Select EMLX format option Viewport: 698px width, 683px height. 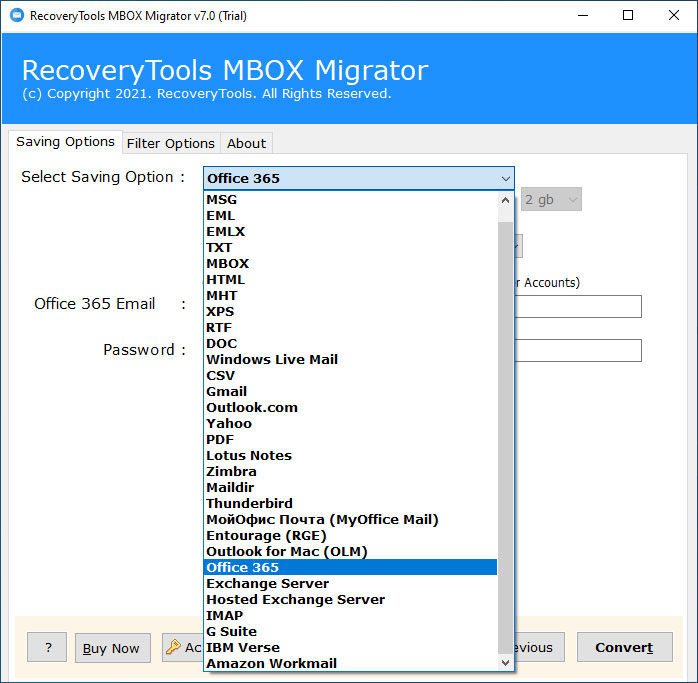pyautogui.click(x=350, y=232)
